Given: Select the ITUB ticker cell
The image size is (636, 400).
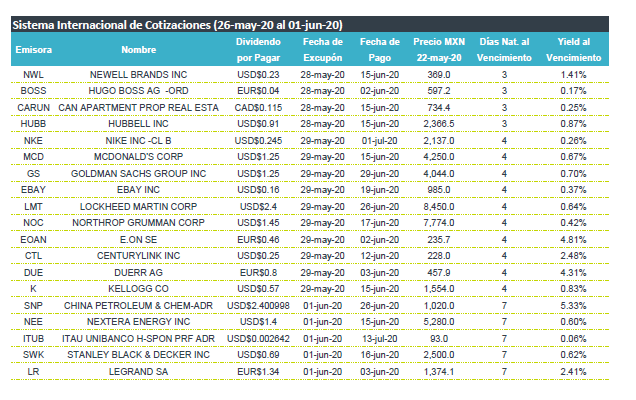Looking at the screenshot, I should [x=33, y=339].
